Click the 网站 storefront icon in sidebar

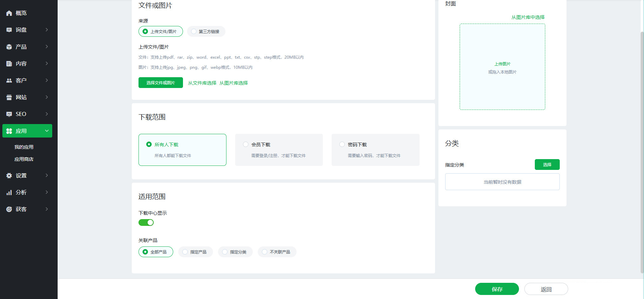pos(9,97)
